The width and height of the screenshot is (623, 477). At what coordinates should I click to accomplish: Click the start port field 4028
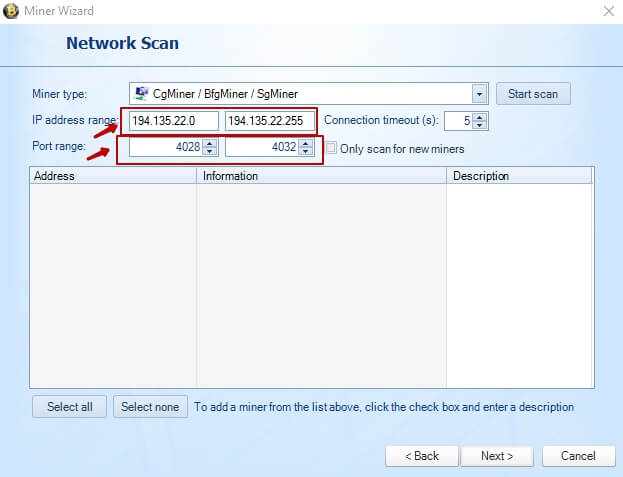166,147
